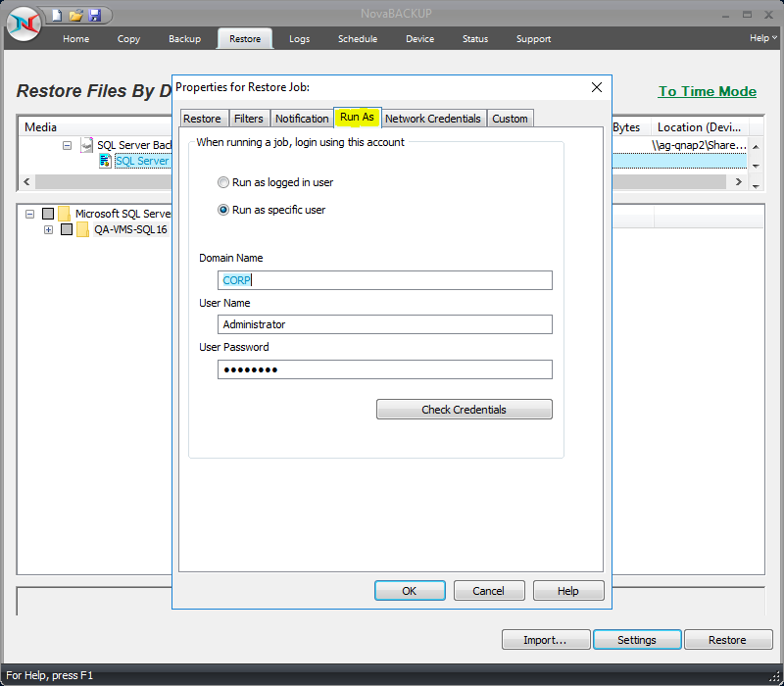This screenshot has height=686, width=784.
Task: Open the Notification tab
Action: (302, 119)
